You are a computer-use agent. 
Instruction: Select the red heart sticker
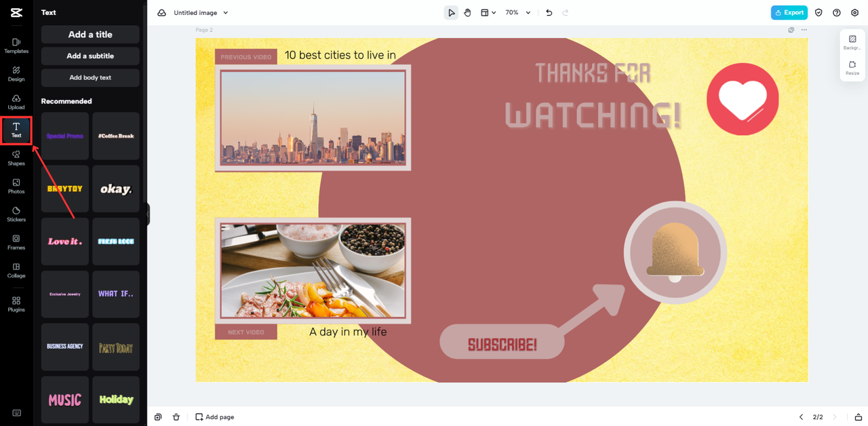click(743, 99)
